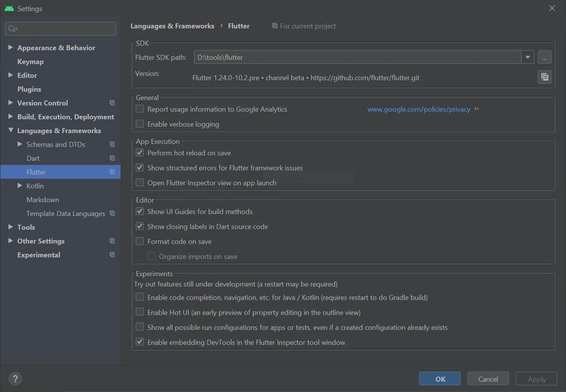The width and height of the screenshot is (566, 392).
Task: Click project icon beside Schemas and DTDs
Action: pos(112,144)
